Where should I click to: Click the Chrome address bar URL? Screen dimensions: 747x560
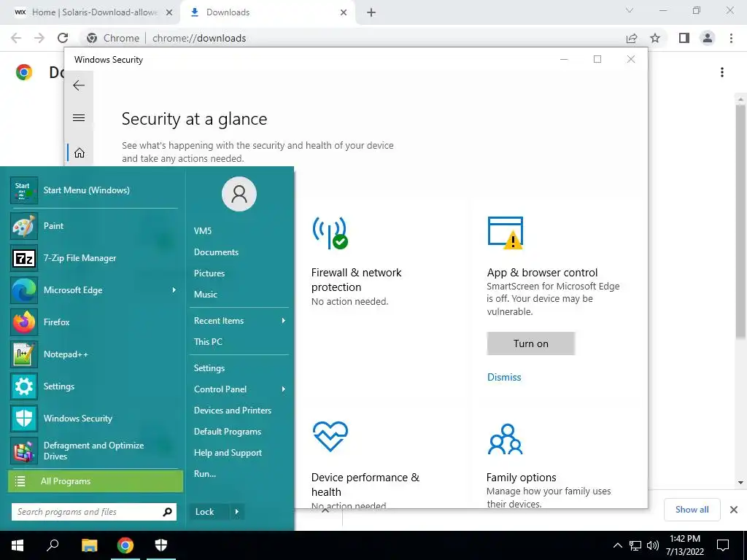199,38
